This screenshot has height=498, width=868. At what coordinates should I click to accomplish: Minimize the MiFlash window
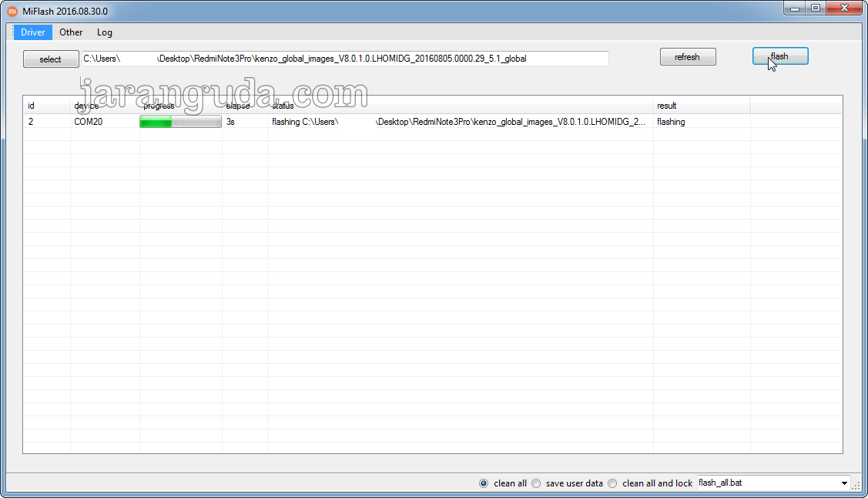794,8
